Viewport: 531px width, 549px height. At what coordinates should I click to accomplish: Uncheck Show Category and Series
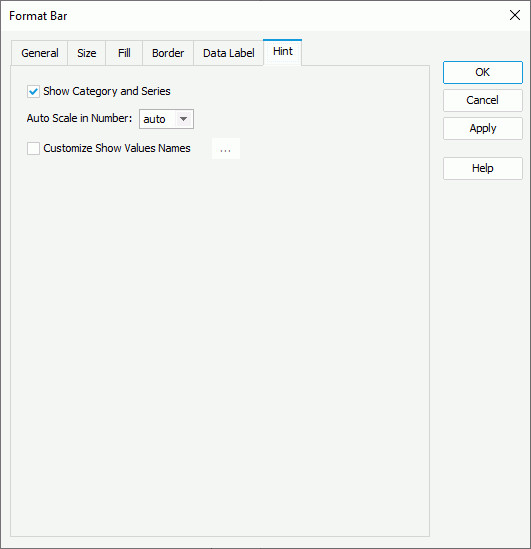pos(33,91)
